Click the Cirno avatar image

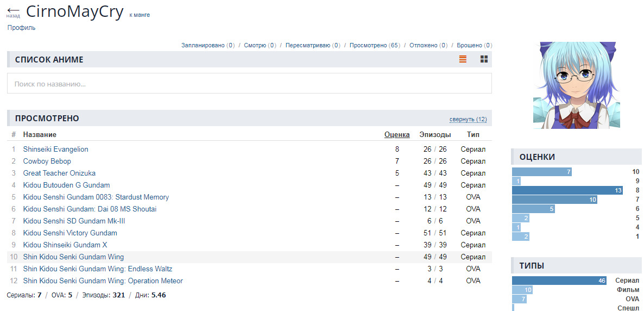576,85
